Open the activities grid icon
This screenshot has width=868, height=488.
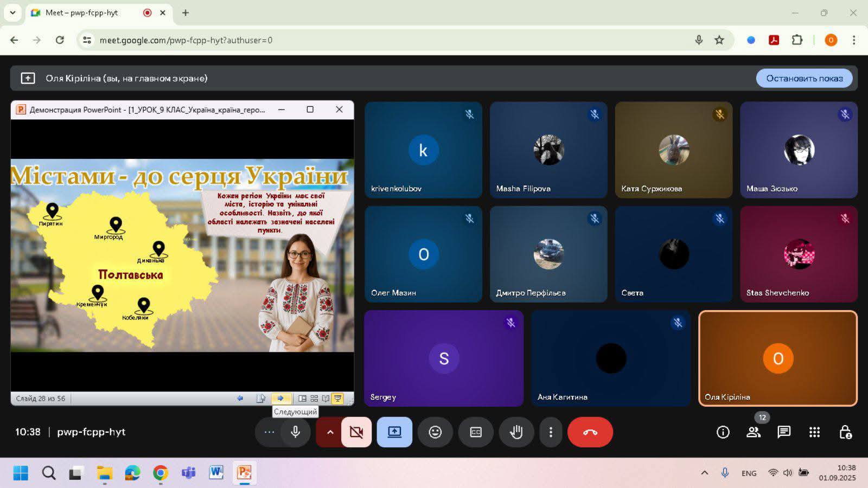point(814,432)
